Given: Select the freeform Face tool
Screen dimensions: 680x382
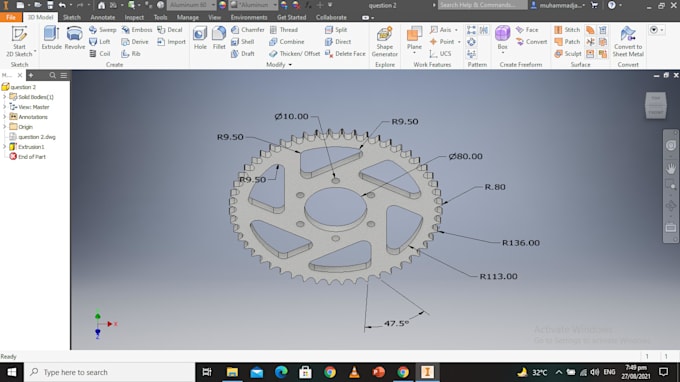Looking at the screenshot, I should click(527, 29).
